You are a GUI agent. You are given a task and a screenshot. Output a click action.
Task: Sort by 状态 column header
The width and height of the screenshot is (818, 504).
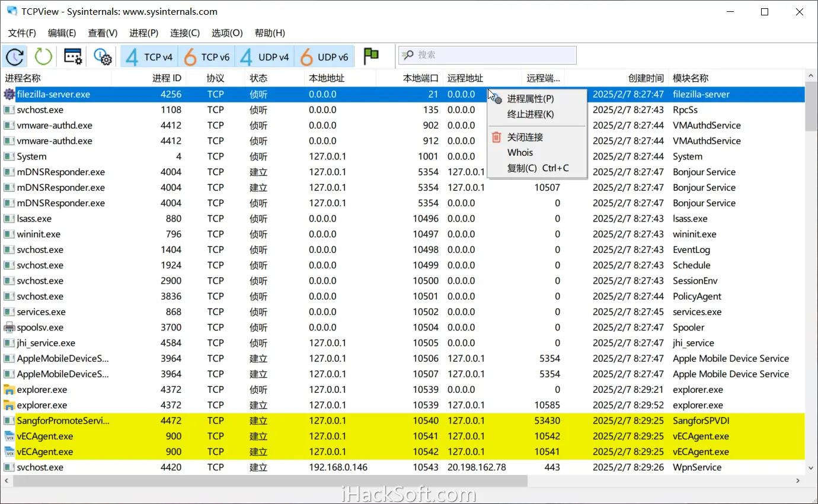coord(274,78)
